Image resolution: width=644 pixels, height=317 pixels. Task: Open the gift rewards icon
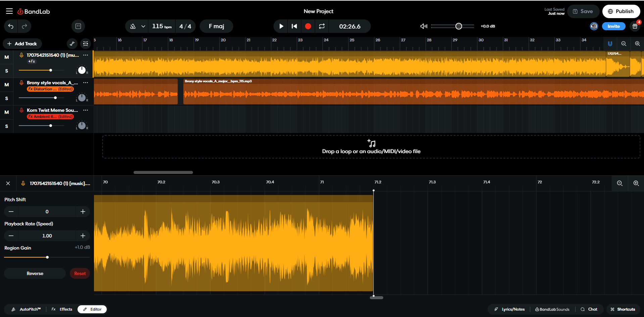tap(635, 26)
